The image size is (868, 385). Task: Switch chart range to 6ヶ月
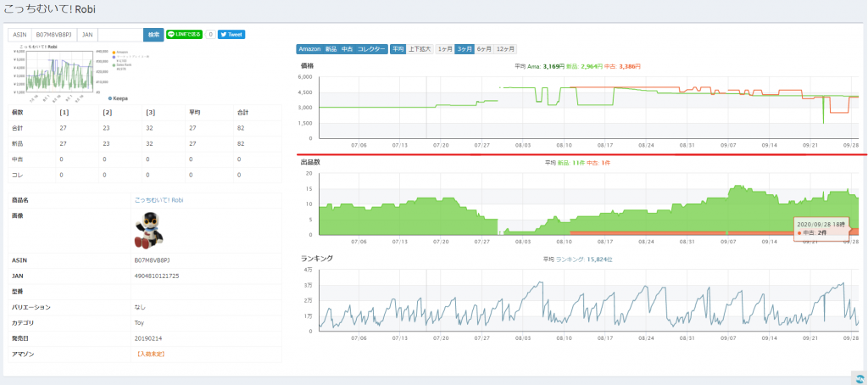[x=484, y=49]
